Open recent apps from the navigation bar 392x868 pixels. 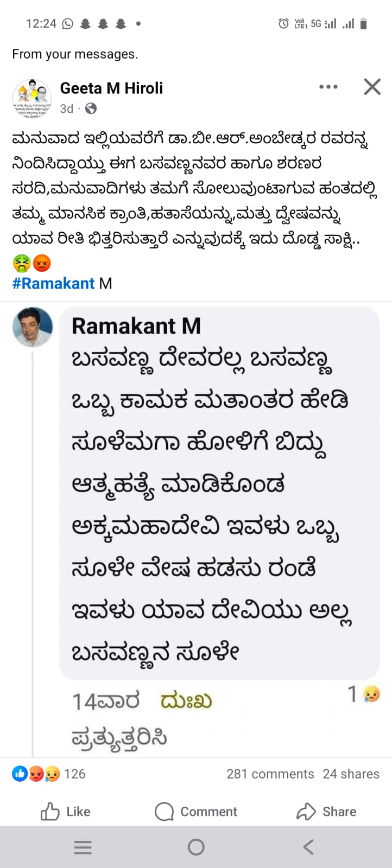pyautogui.click(x=83, y=847)
